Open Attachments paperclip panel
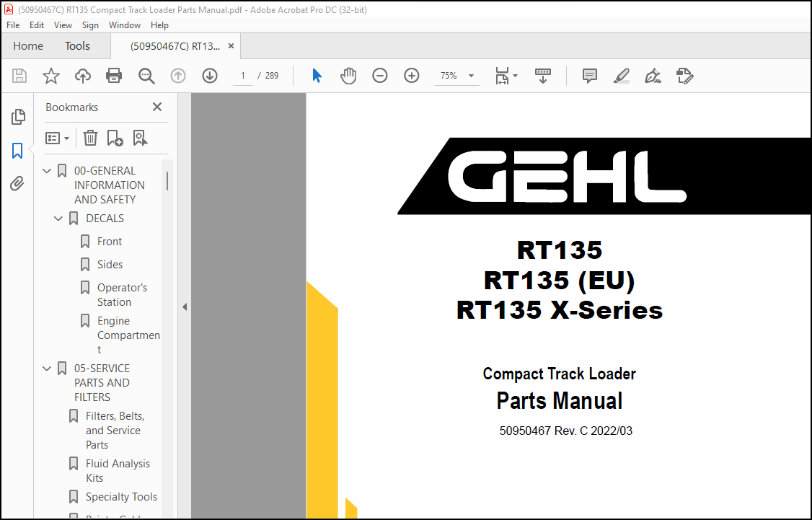The image size is (812, 520). click(x=17, y=184)
